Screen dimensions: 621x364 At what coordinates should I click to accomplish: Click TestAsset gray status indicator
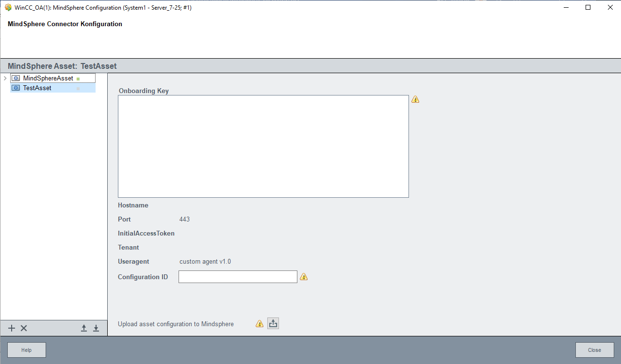[x=78, y=88]
